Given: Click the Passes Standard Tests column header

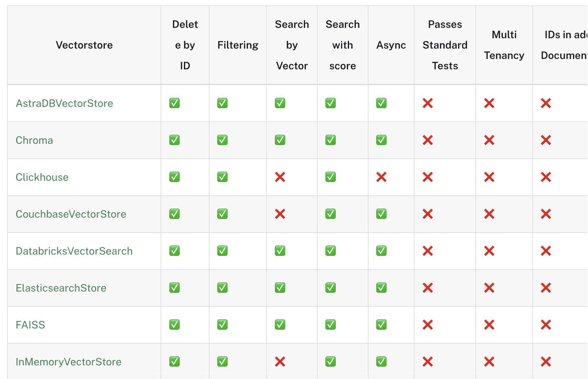Looking at the screenshot, I should [x=445, y=45].
